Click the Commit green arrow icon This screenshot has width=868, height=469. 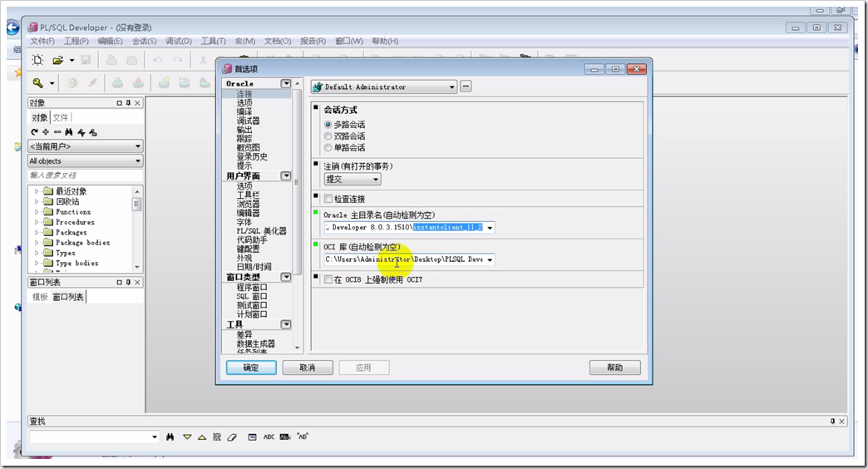pos(118,83)
